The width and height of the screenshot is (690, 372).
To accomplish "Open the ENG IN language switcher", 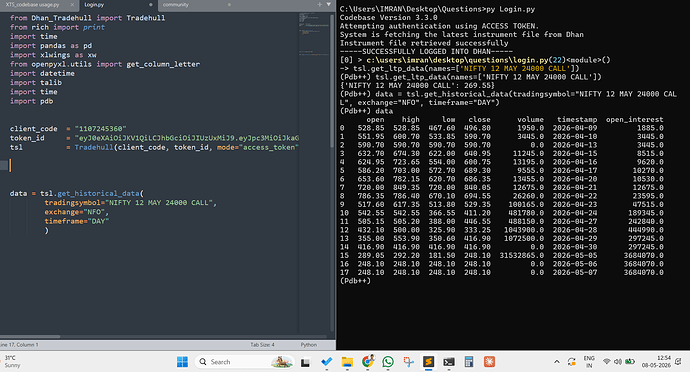I will click(x=589, y=362).
